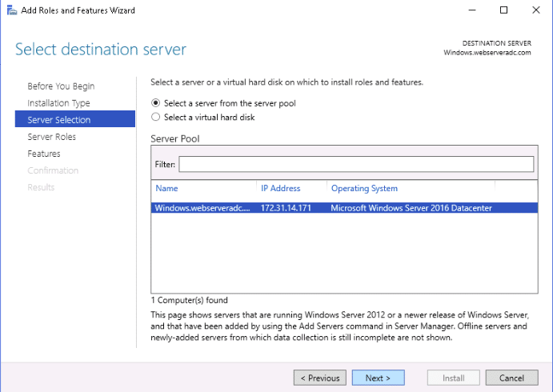Close the wizard window
Viewport: 553px width, 392px height.
point(535,10)
